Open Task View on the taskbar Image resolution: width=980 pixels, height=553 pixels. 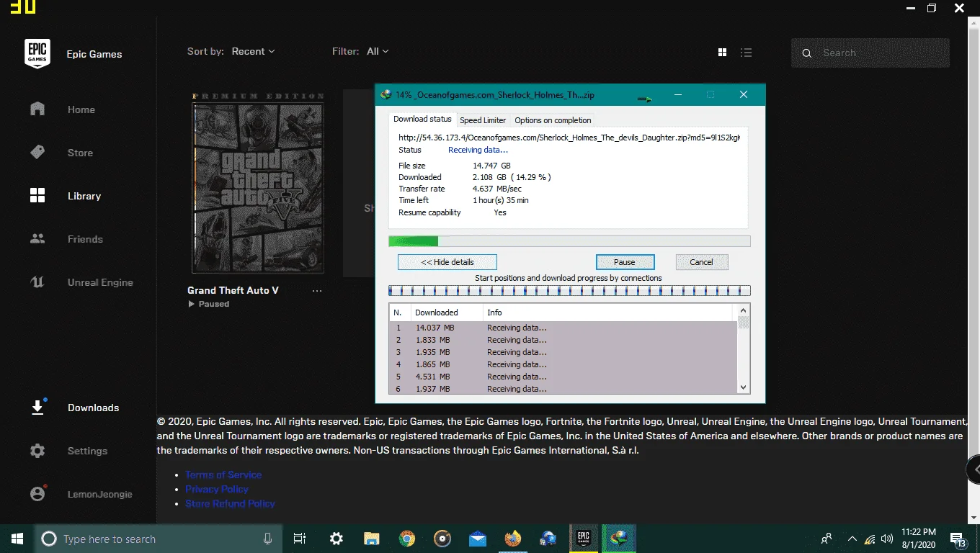click(300, 539)
